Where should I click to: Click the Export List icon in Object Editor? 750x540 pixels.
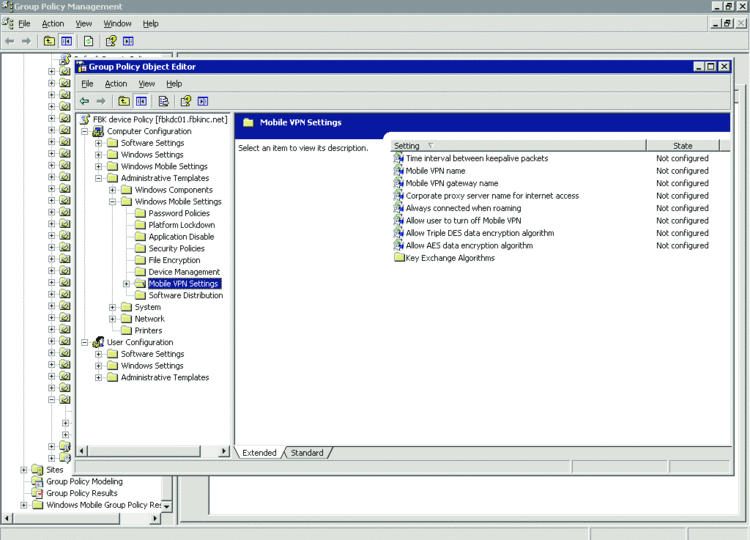click(163, 101)
